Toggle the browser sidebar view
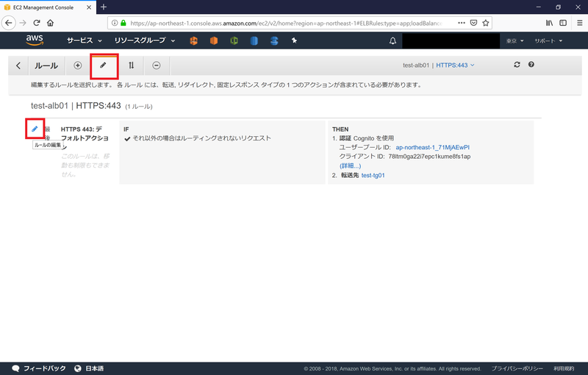This screenshot has height=375, width=588. click(563, 23)
